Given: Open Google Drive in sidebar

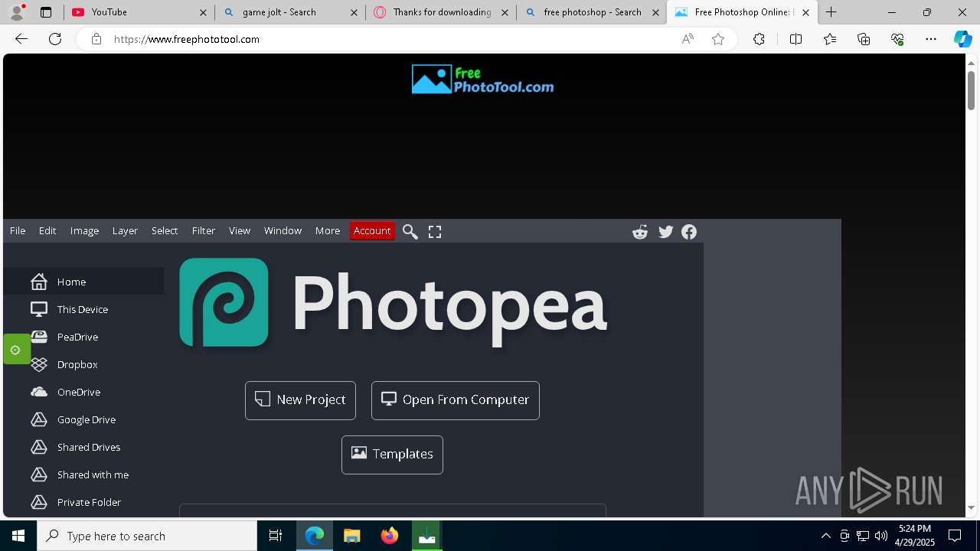Looking at the screenshot, I should pyautogui.click(x=84, y=419).
